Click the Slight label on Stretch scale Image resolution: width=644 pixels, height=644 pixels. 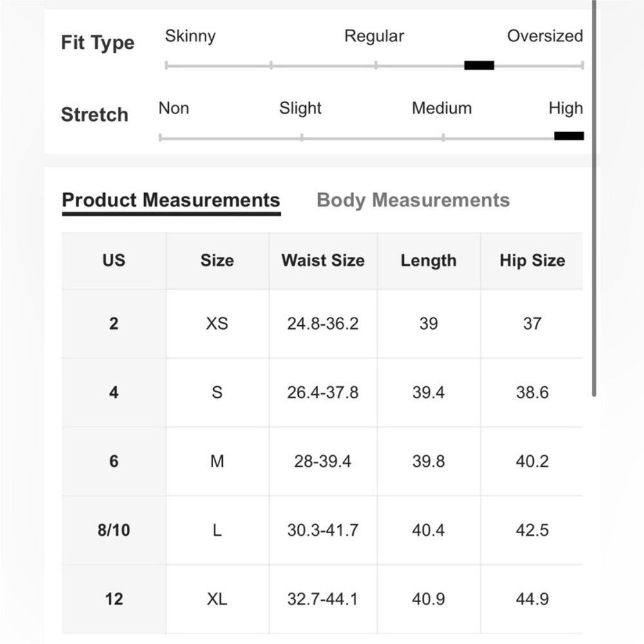click(x=300, y=109)
